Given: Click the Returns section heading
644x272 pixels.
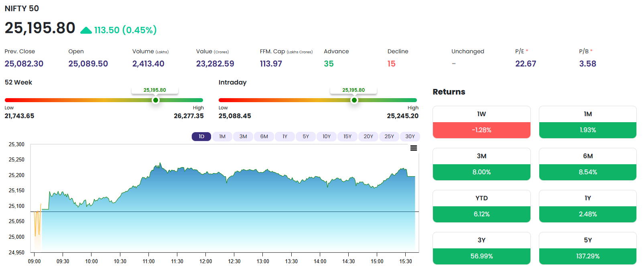Looking at the screenshot, I should [449, 92].
